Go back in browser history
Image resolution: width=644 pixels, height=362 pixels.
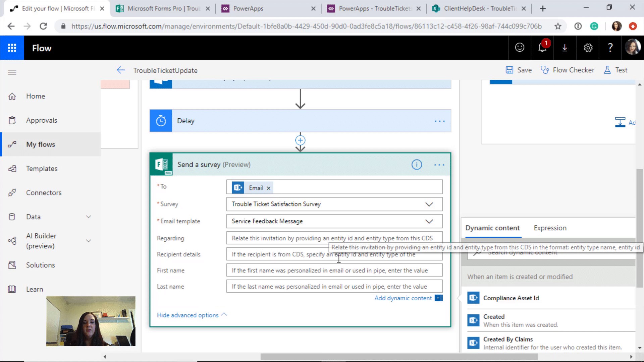pyautogui.click(x=11, y=26)
